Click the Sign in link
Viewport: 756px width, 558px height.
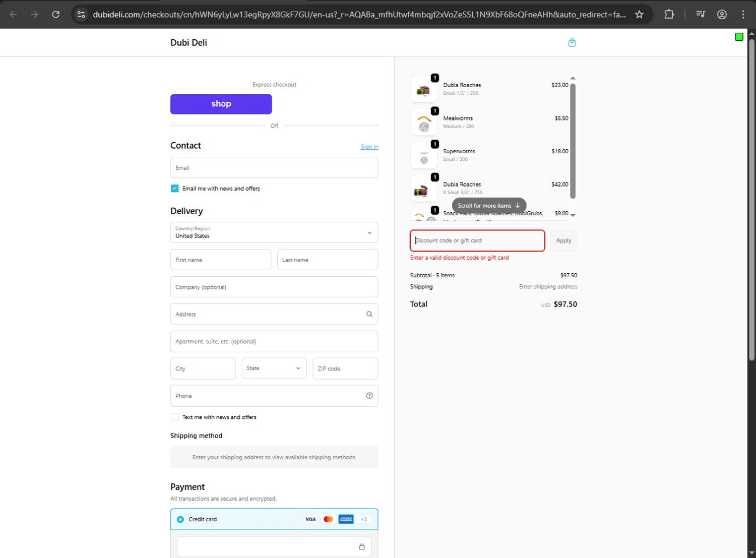(x=369, y=147)
